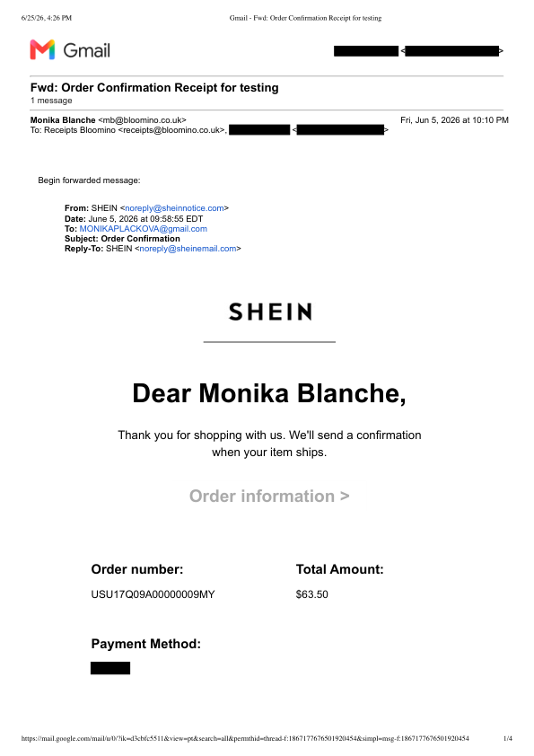Click the receipts@bloomino.co.uk recipient address
534x756 pixels.
(173, 130)
